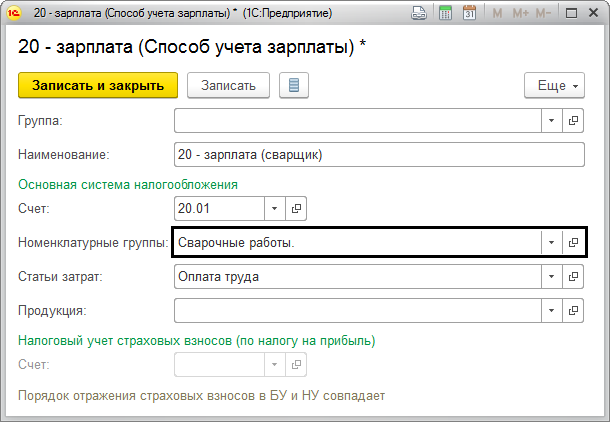Open the Продукция dropdown list
The height and width of the screenshot is (422, 610).
pos(552,310)
